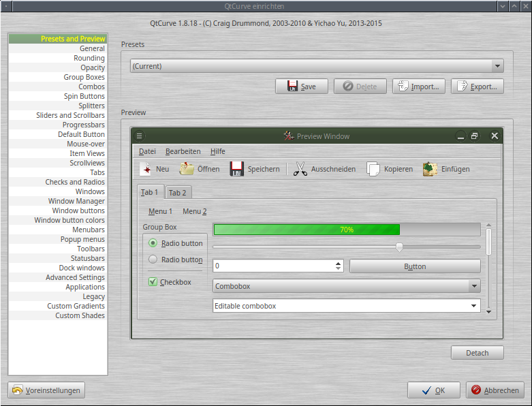The height and width of the screenshot is (406, 532).
Task: Open the Combobox dropdown
Action: (x=474, y=286)
